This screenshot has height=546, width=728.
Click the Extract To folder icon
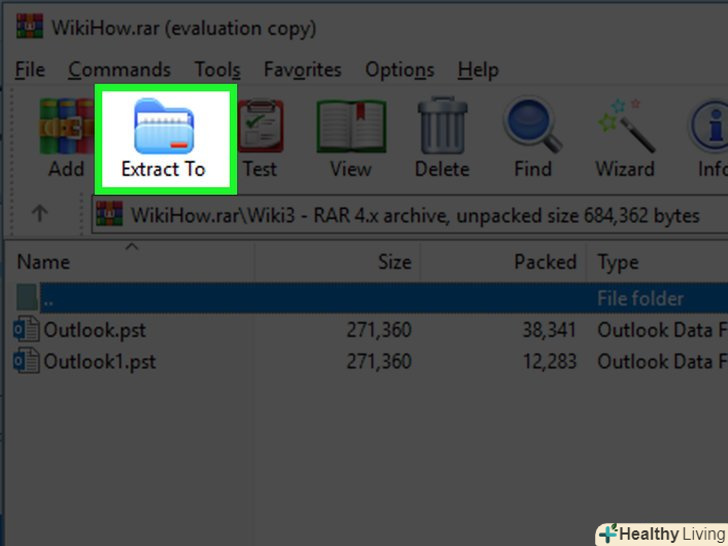coord(164,126)
